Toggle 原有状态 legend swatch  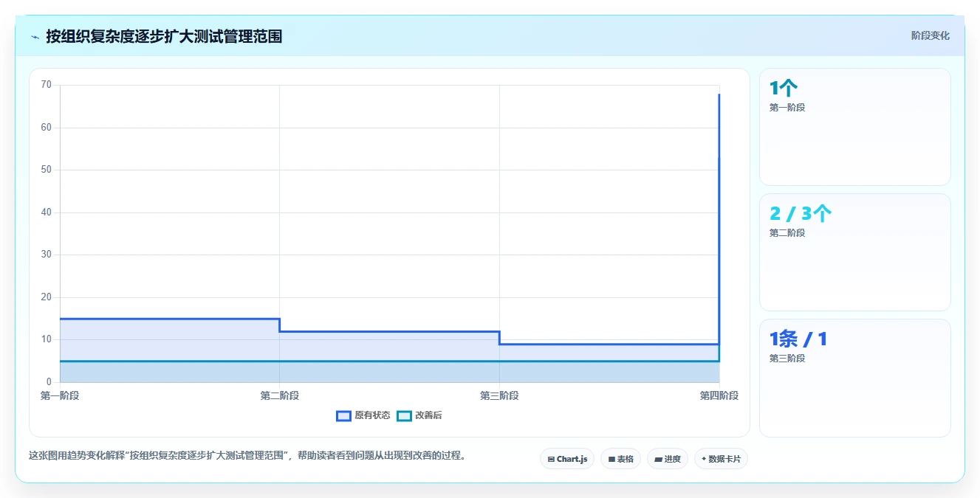pos(343,416)
